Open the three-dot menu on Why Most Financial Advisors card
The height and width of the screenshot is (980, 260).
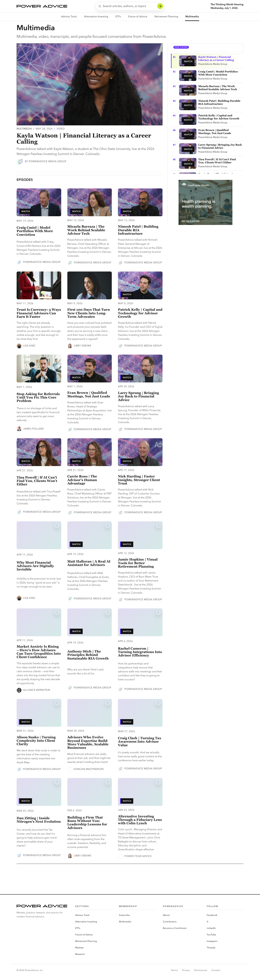click(57, 525)
